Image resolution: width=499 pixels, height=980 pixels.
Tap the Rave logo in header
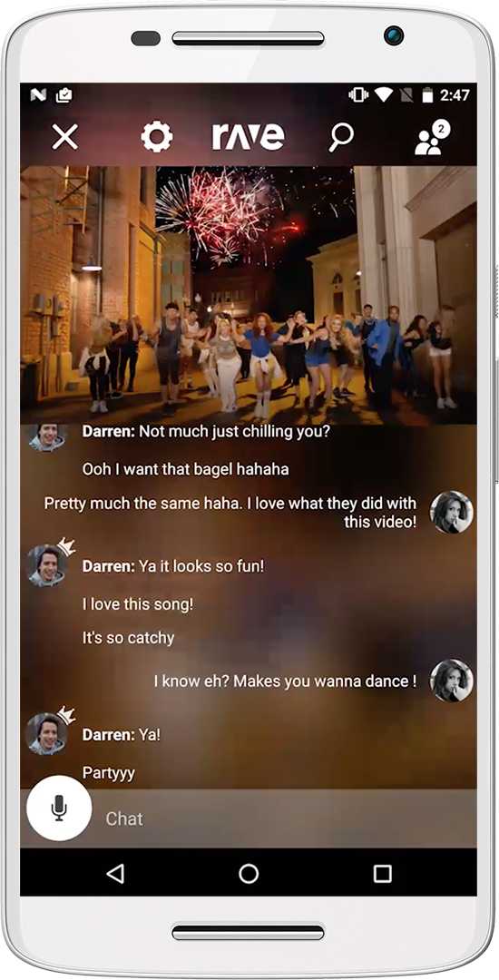248,136
